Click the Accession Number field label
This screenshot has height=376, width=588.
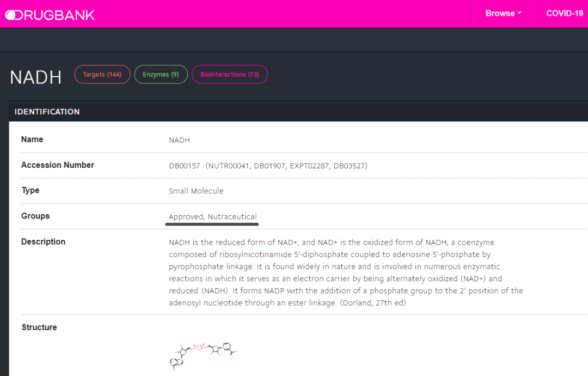tap(58, 165)
